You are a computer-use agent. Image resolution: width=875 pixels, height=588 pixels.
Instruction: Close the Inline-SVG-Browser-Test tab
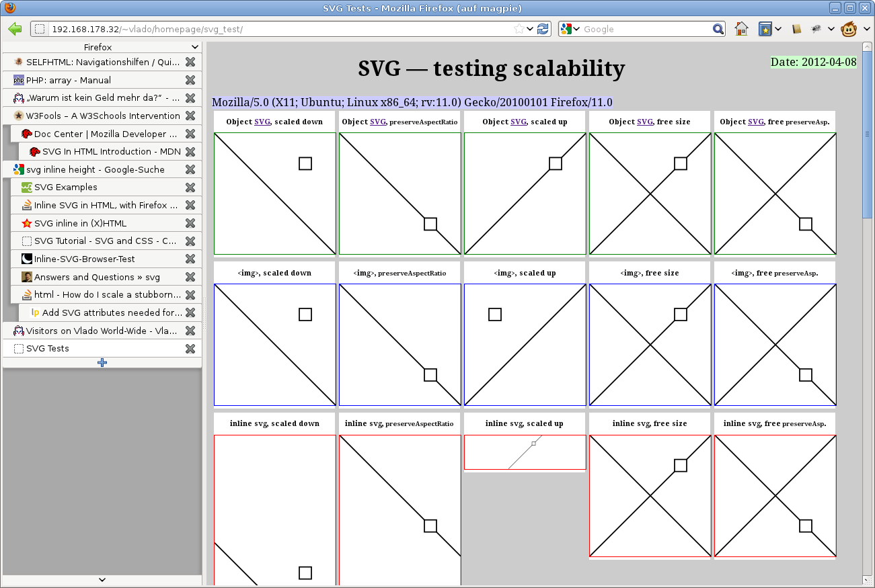click(190, 259)
